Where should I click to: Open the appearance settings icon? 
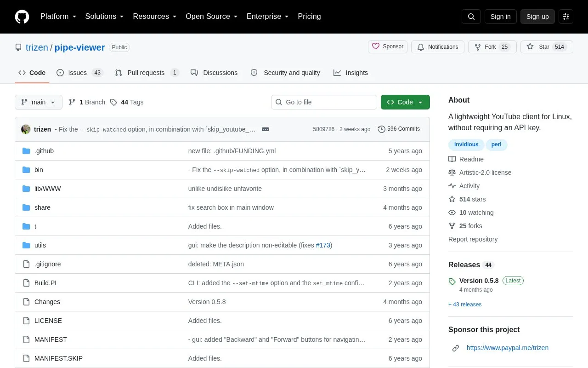(x=566, y=17)
